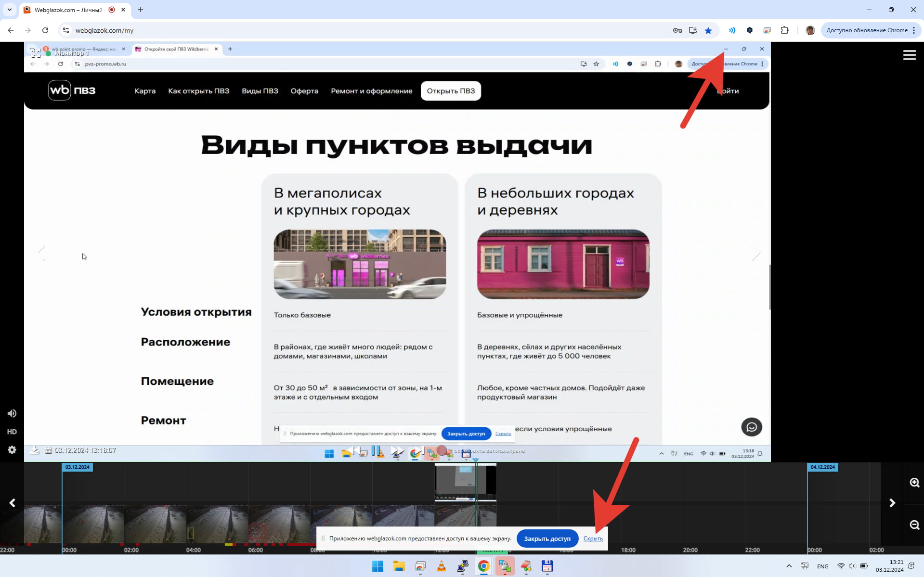The image size is (924, 577).
Task: Zoom in on the timeline with magnifier icon
Action: pos(913,482)
